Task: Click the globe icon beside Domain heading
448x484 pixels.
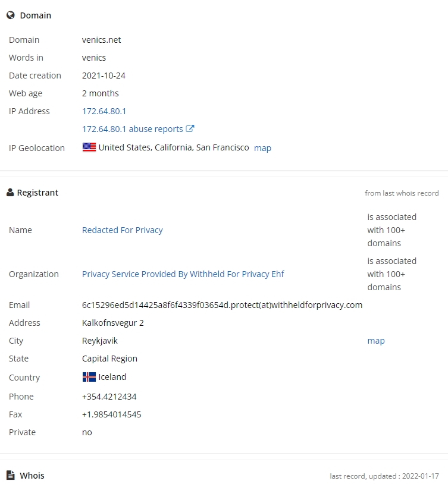Action: [11, 15]
